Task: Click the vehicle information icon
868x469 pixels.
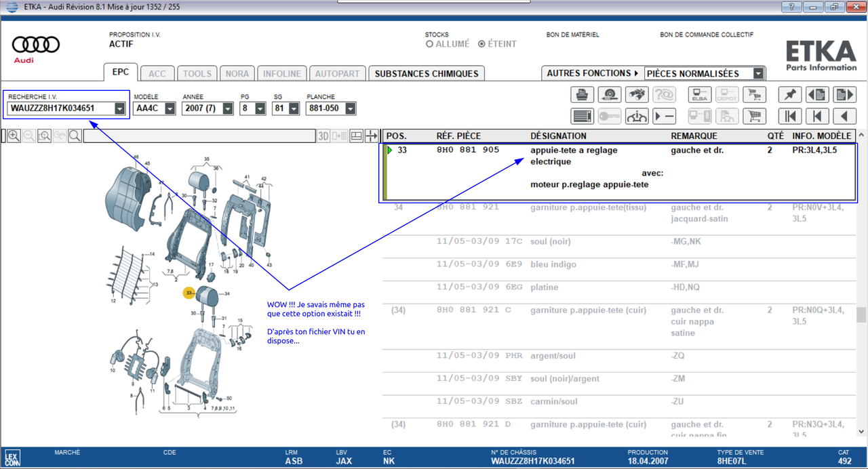Action: click(637, 116)
